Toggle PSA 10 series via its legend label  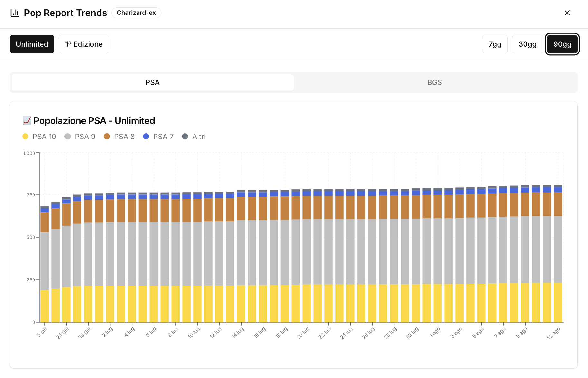[44, 137]
